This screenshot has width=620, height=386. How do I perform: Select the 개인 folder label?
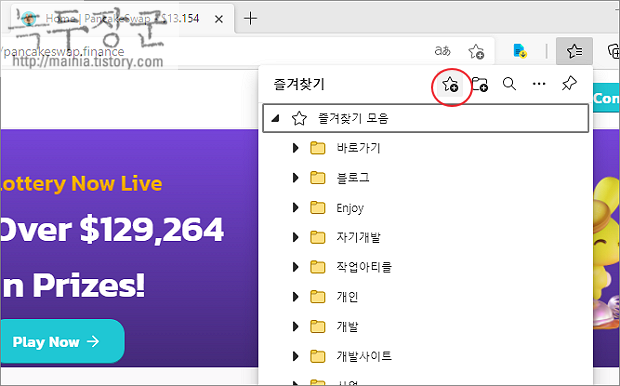[347, 297]
